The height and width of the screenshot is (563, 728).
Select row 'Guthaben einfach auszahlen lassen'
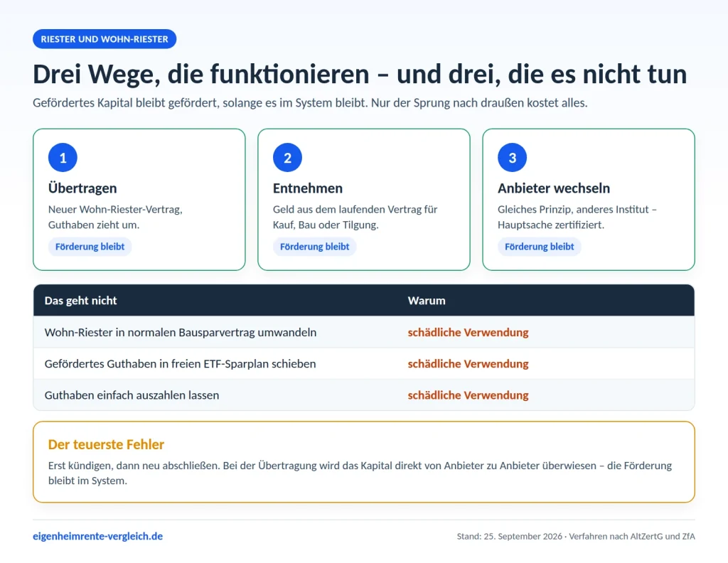(364, 395)
